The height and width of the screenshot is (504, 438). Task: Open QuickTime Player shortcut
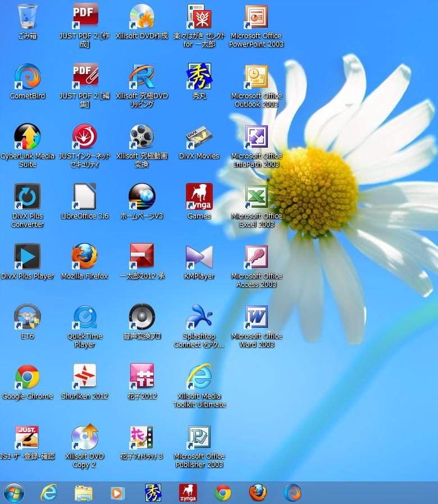click(85, 317)
